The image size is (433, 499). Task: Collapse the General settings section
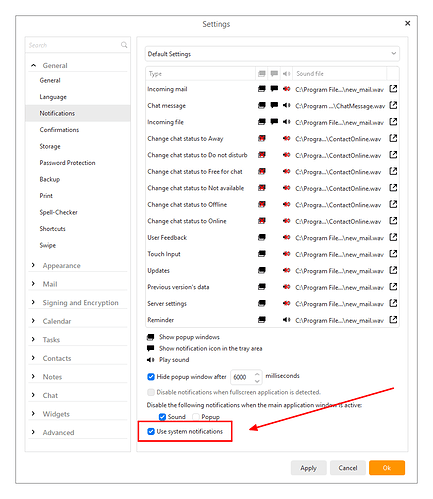tap(33, 65)
